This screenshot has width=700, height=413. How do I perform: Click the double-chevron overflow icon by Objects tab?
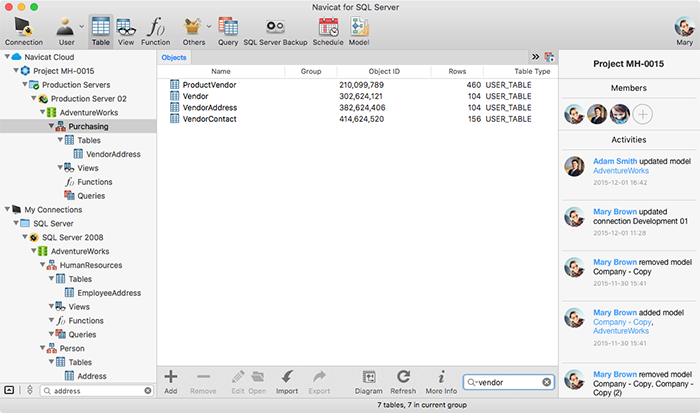535,57
